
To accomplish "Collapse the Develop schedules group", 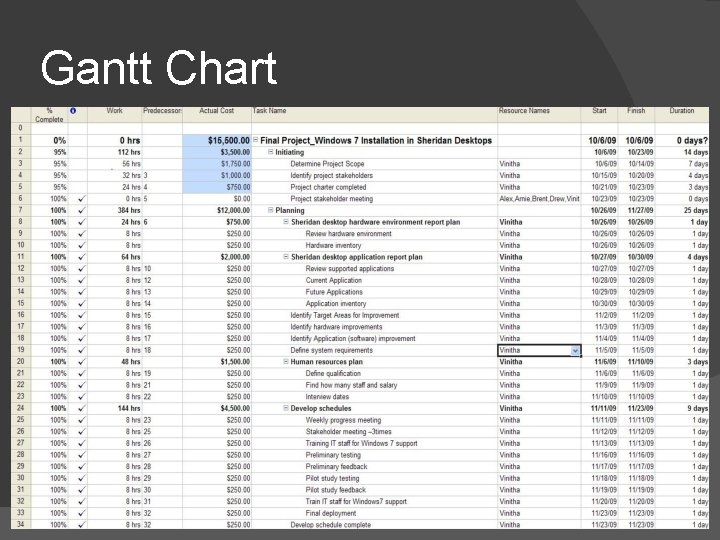I will point(286,408).
